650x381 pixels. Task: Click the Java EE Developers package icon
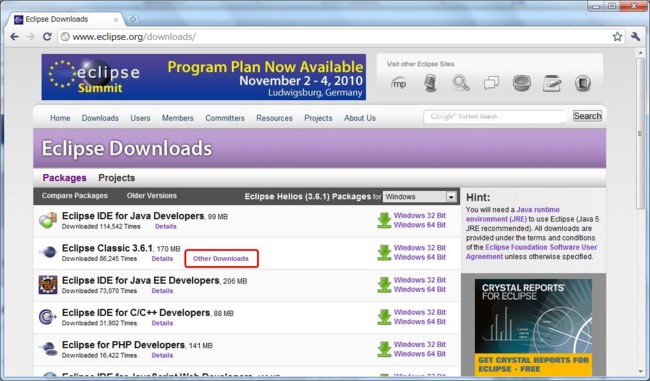coord(48,285)
